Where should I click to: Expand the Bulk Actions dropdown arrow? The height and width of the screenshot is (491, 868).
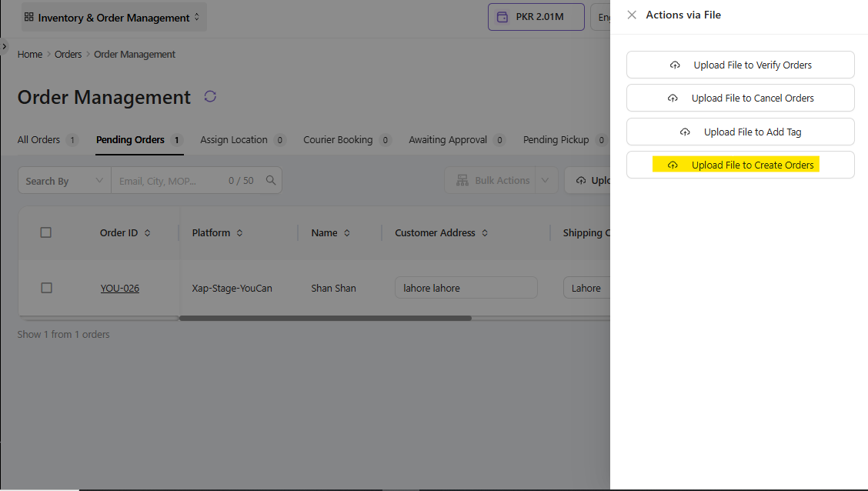click(545, 180)
